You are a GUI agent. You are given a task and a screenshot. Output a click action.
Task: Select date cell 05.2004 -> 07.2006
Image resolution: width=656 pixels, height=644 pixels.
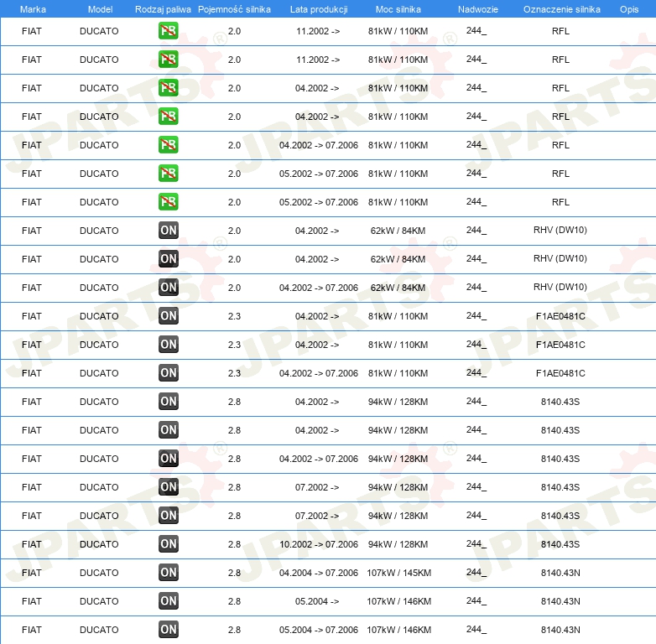click(x=319, y=630)
